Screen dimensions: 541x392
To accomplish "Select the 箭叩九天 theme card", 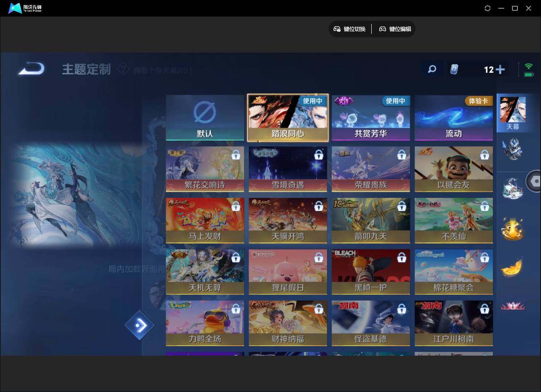I will (x=371, y=220).
